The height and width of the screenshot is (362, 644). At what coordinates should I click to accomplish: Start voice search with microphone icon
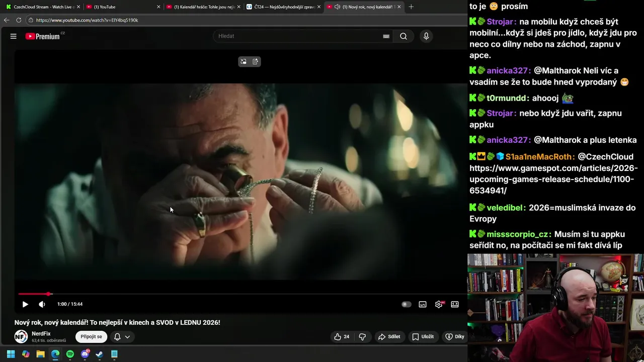[x=426, y=36]
